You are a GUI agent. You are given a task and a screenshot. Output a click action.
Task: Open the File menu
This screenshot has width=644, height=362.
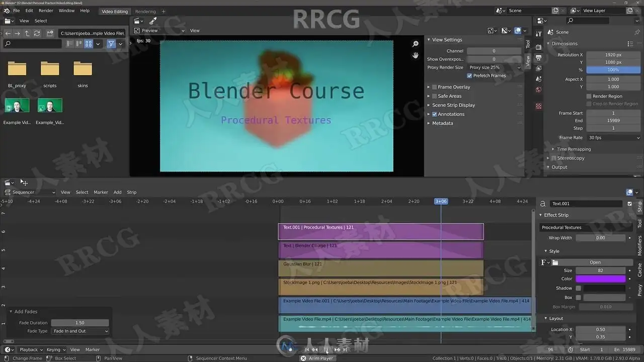point(17,11)
